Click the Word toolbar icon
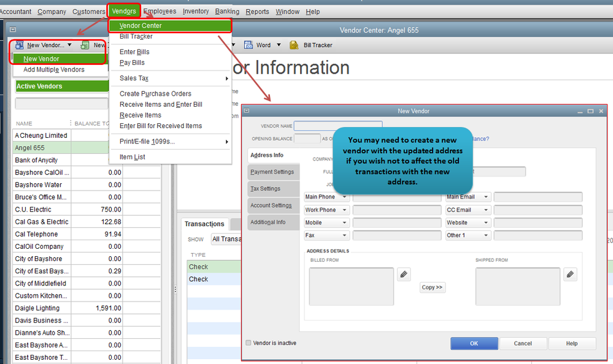Viewport: 613px width, 364px height. (249, 45)
